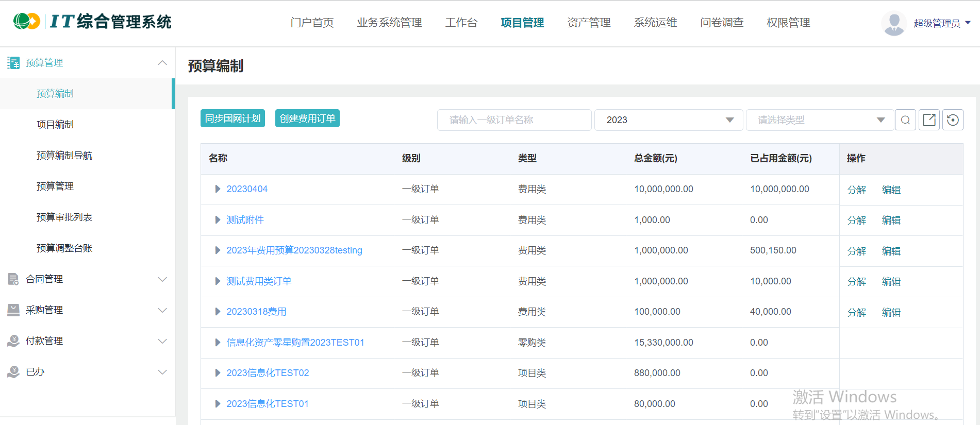Click 分解 for the 2023年费用预算20230328testing row

pos(856,251)
